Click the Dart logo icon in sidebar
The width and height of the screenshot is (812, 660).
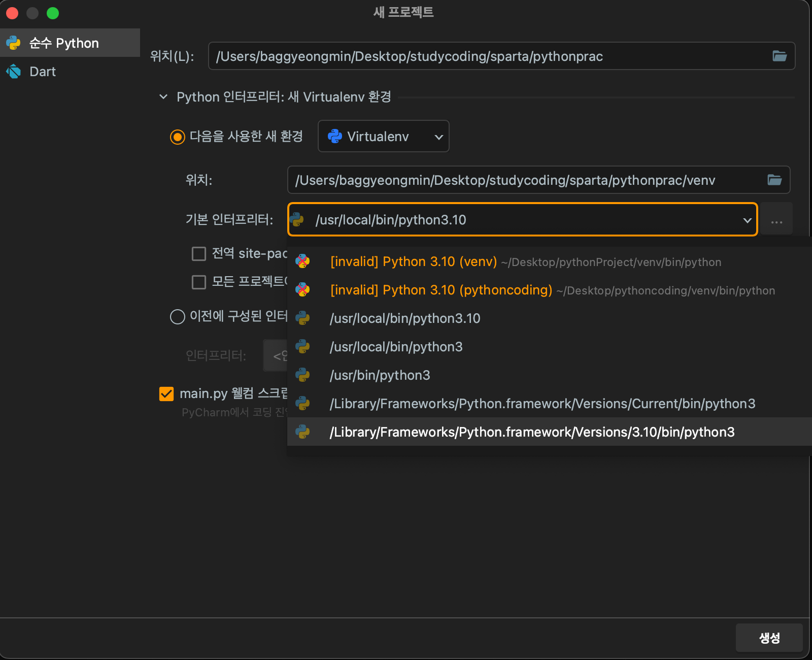click(x=14, y=72)
